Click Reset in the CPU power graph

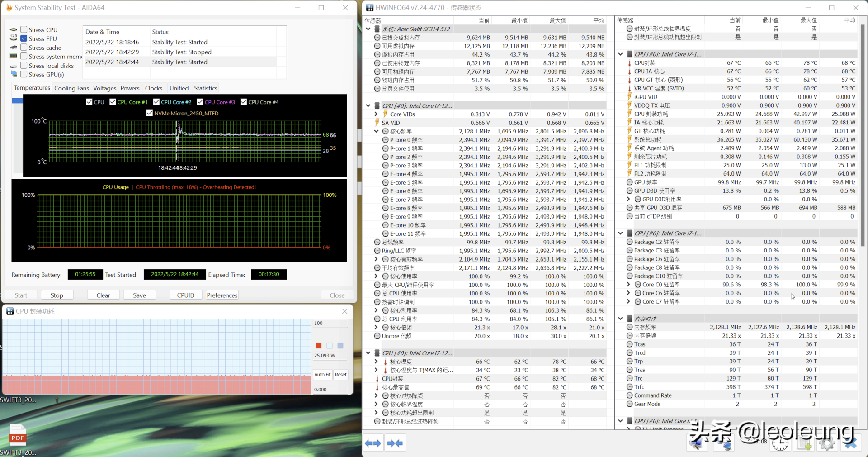pos(341,375)
